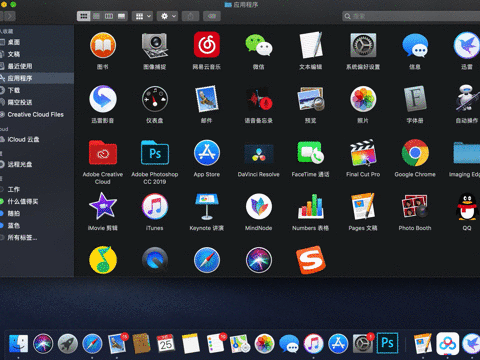Switch Finder to list view
Image resolution: width=480 pixels, height=360 pixels.
pos(96,16)
